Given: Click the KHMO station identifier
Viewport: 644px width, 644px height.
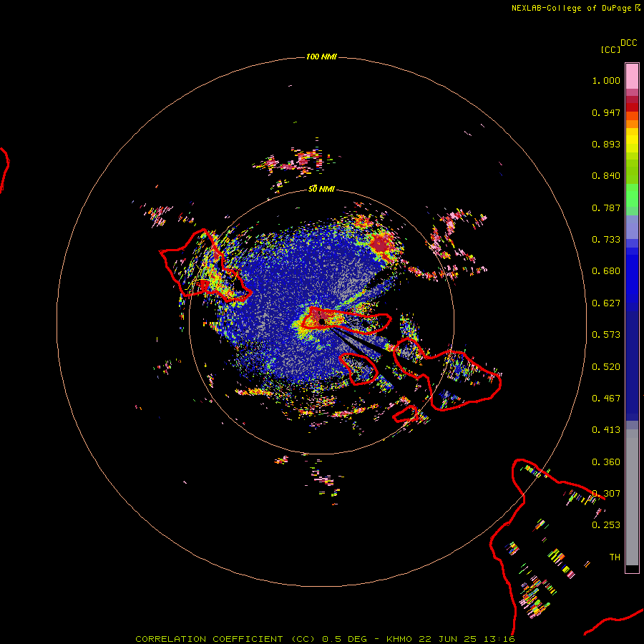Looking at the screenshot, I should (x=399, y=639).
